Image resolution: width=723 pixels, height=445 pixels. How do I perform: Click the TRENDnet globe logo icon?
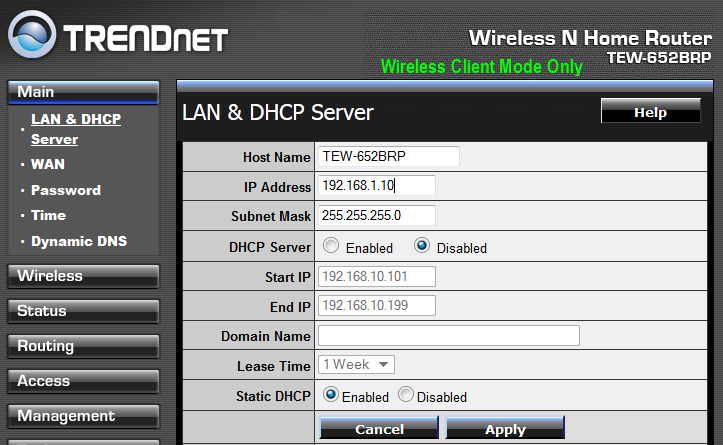(x=32, y=35)
